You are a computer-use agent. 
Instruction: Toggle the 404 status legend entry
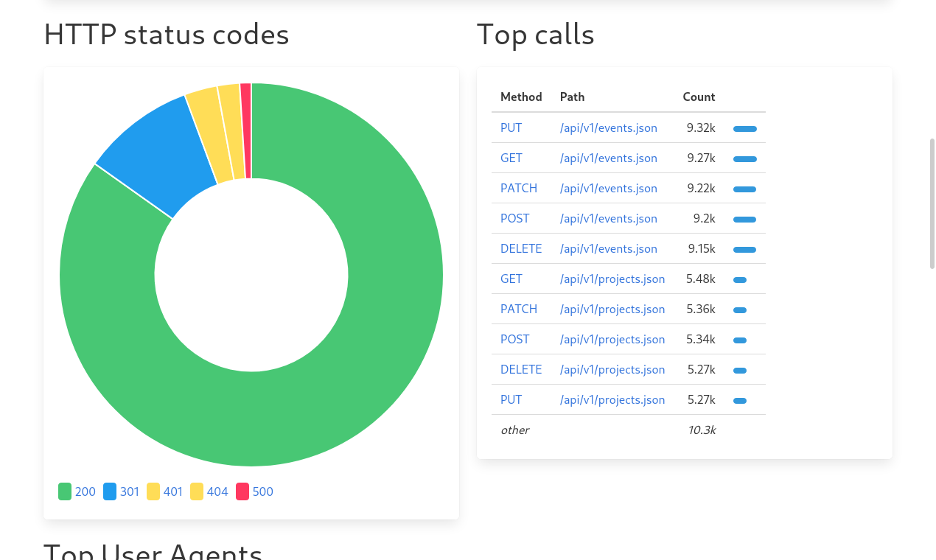click(209, 491)
